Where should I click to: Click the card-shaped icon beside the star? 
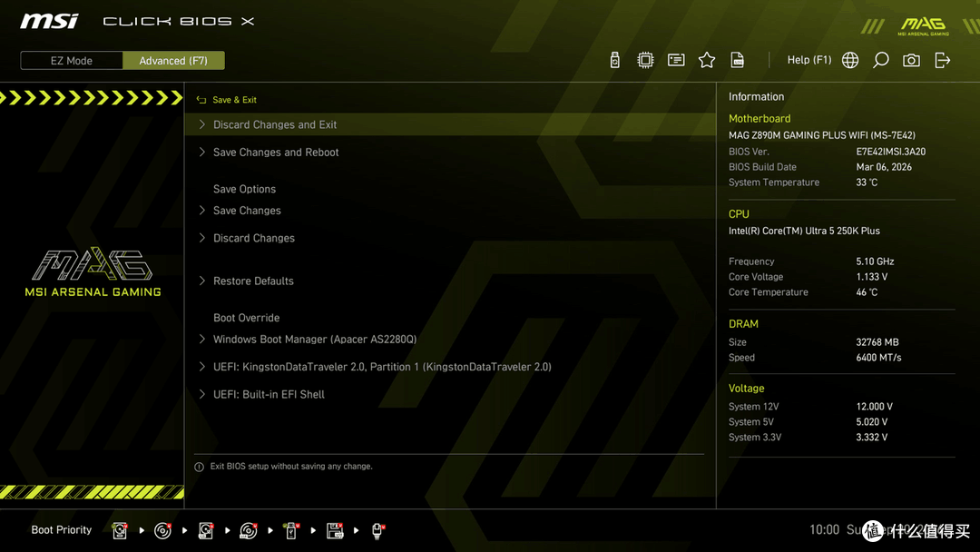point(676,60)
